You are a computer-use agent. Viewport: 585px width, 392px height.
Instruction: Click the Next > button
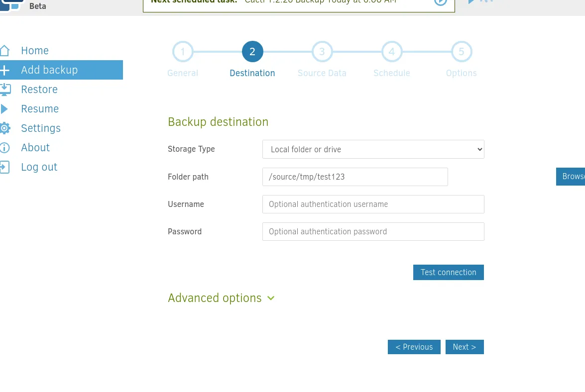point(465,347)
